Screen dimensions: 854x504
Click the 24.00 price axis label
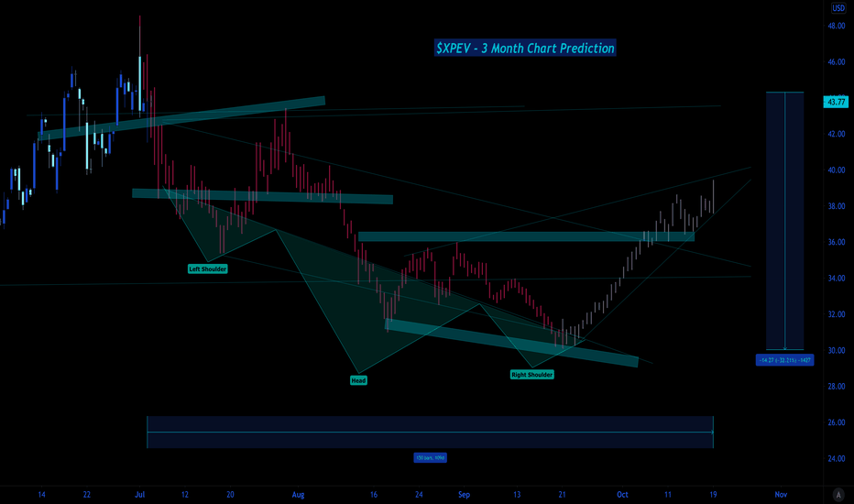tap(837, 458)
